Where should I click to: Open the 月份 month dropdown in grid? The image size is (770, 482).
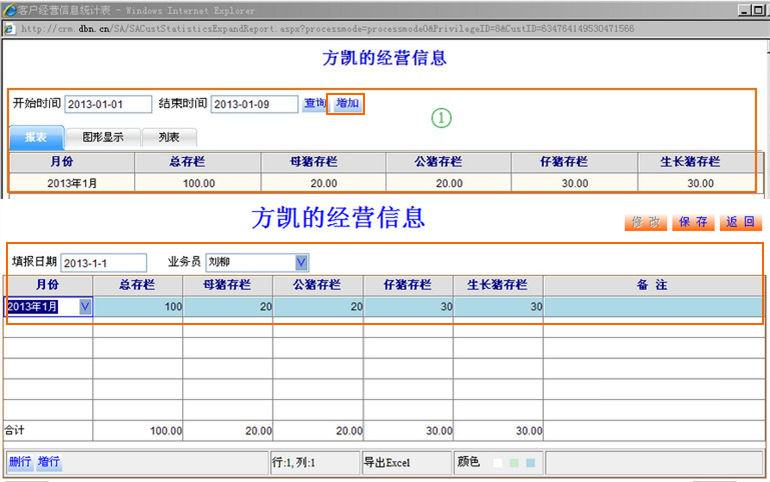[85, 307]
